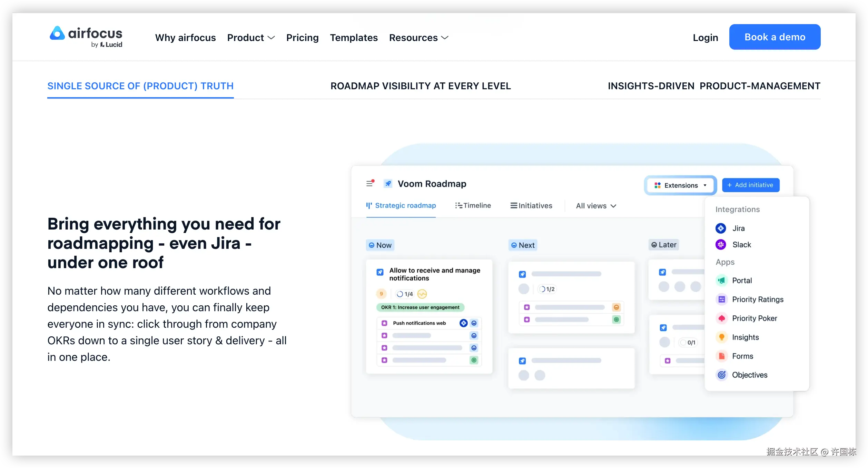Switch to the Timeline view tab
Image resolution: width=868 pixels, height=468 pixels.
coord(473,205)
